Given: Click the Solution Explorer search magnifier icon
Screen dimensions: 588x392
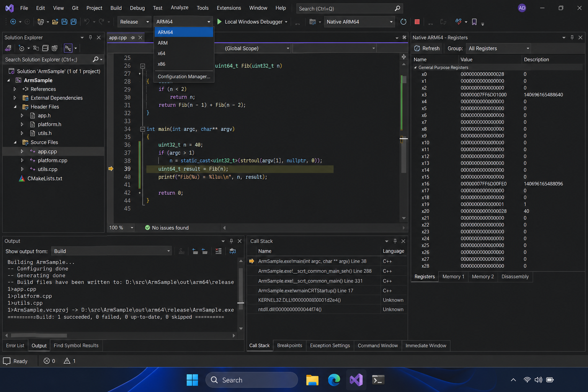Looking at the screenshot, I should pyautogui.click(x=96, y=59).
